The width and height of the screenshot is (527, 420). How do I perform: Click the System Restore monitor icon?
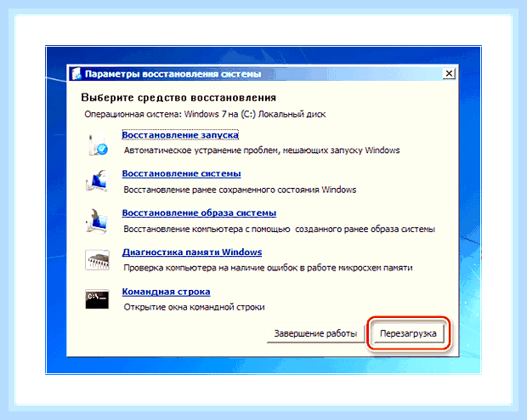pyautogui.click(x=98, y=182)
